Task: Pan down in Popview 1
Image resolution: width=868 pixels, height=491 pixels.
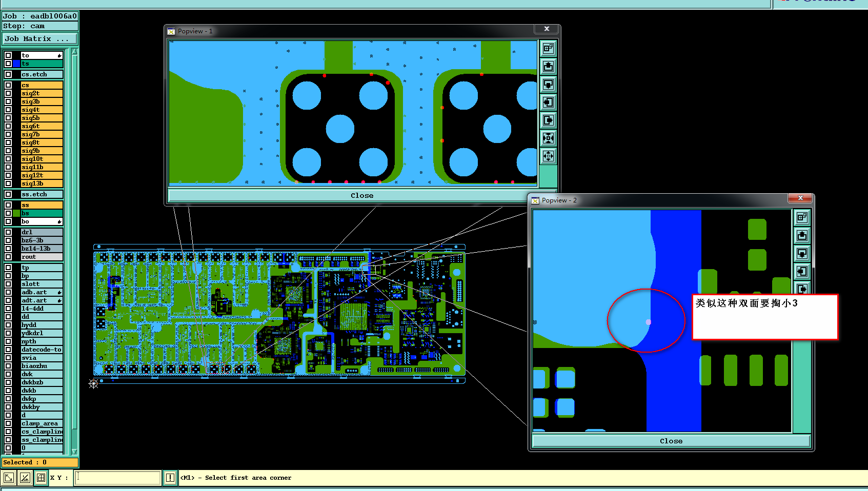Action: point(548,84)
